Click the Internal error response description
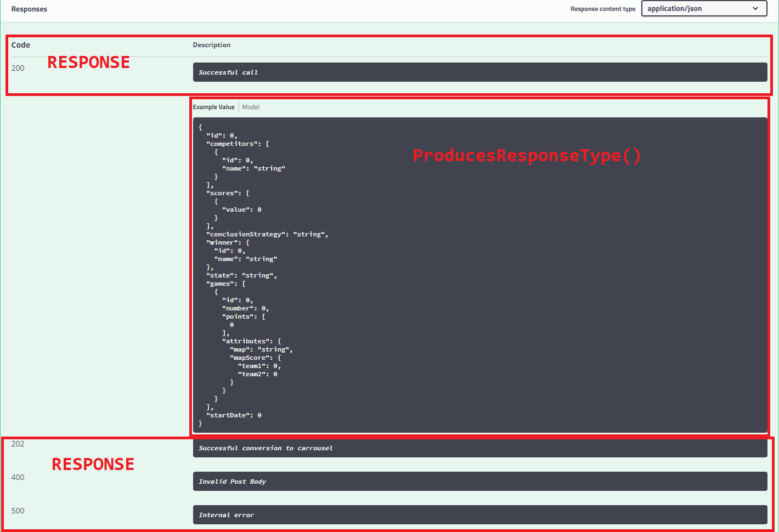Viewport: 779px width, 532px height. (x=480, y=514)
